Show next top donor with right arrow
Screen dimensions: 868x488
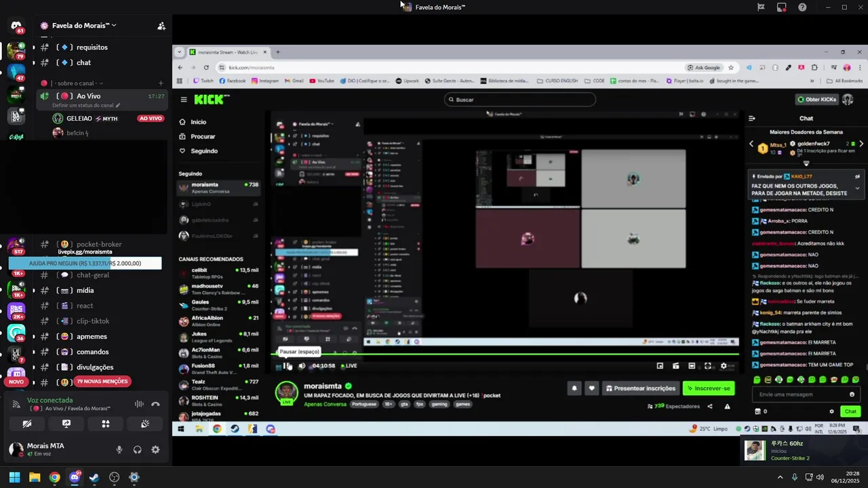tap(861, 144)
